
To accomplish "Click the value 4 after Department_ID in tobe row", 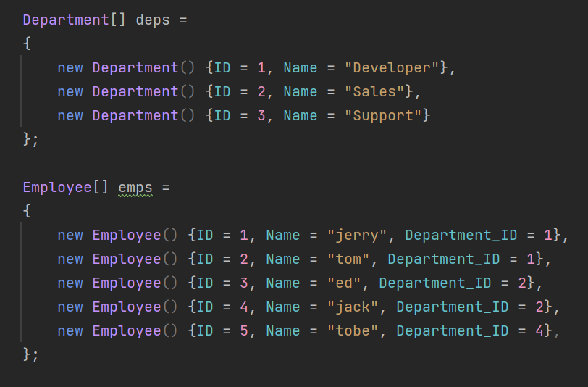I will click(x=539, y=331).
